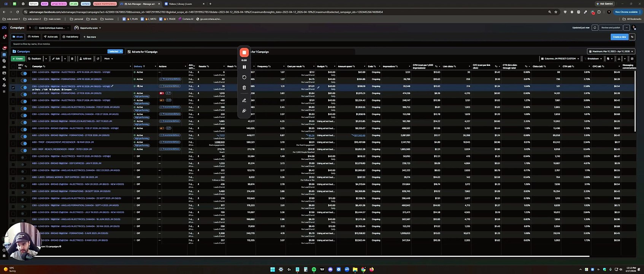
Task: Open the charts panel icon at the toolbar's end
Action: 632,59
